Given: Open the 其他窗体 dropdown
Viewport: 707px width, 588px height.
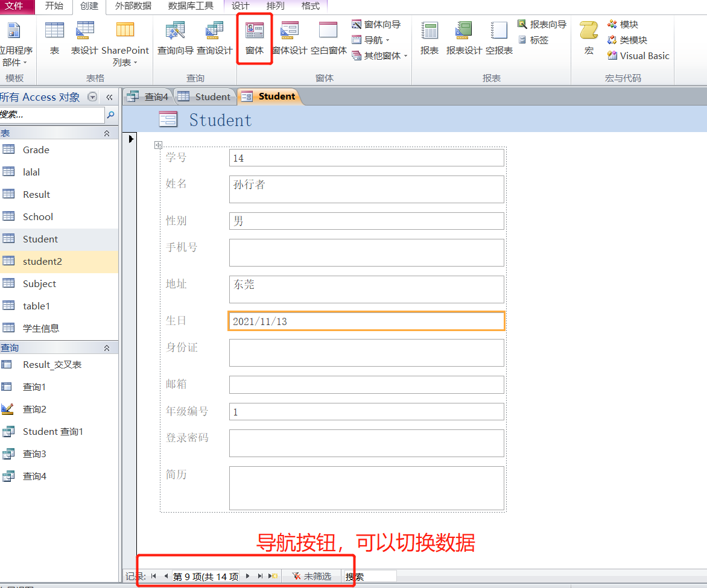Looking at the screenshot, I should [x=379, y=55].
